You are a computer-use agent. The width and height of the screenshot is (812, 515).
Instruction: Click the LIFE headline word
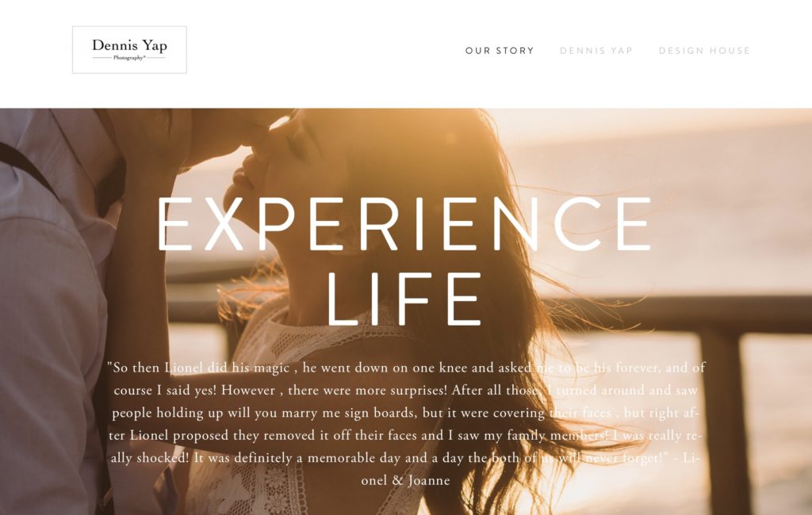[404, 299]
